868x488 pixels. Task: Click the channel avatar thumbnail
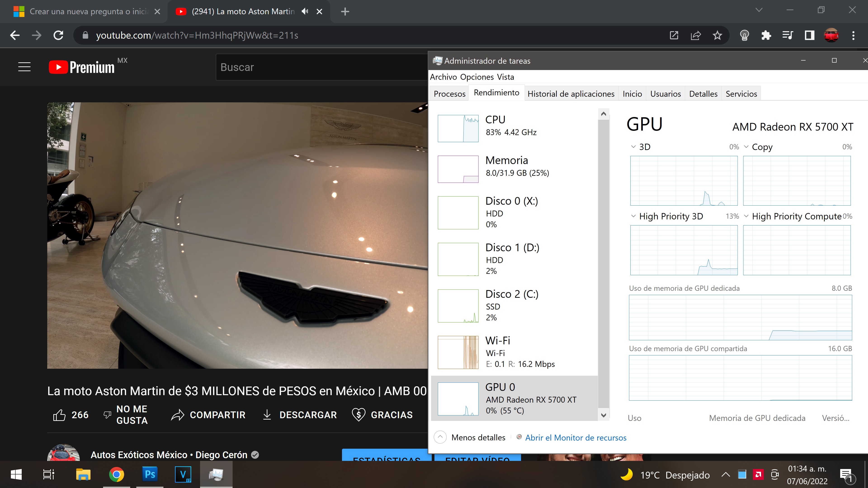coord(63,453)
